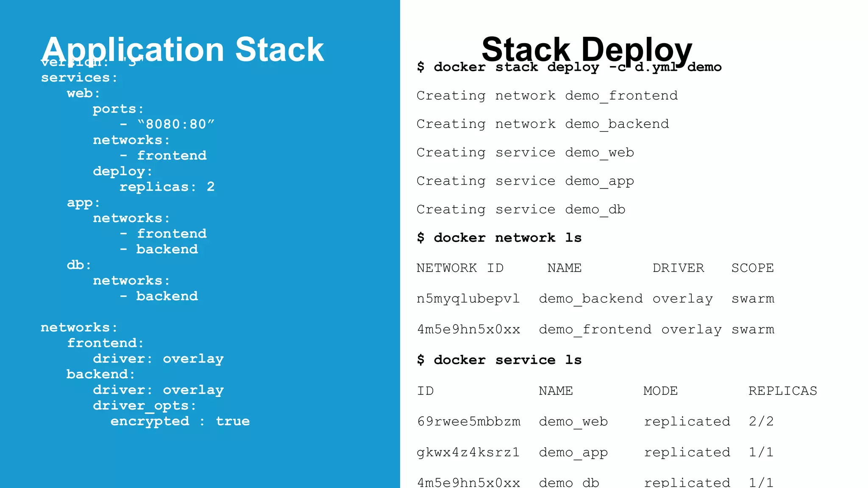868x488 pixels.
Task: Click service ID 69rwee5mbbzm
Action: click(x=468, y=421)
